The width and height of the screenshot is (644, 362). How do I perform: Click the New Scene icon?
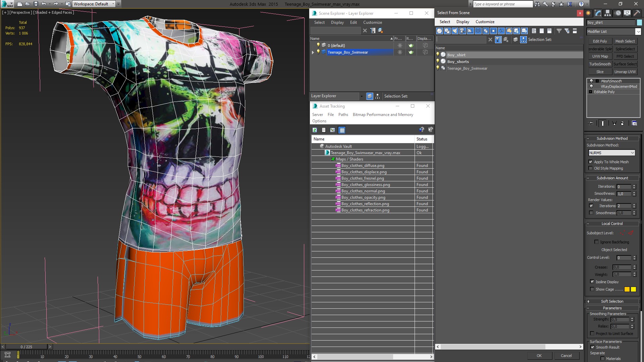point(19,4)
